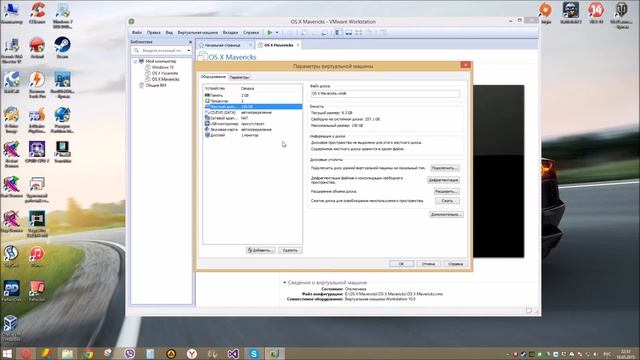Viewport: 640px width, 360px height.
Task: Select the Оборудование tab in the dialog
Action: [213, 77]
